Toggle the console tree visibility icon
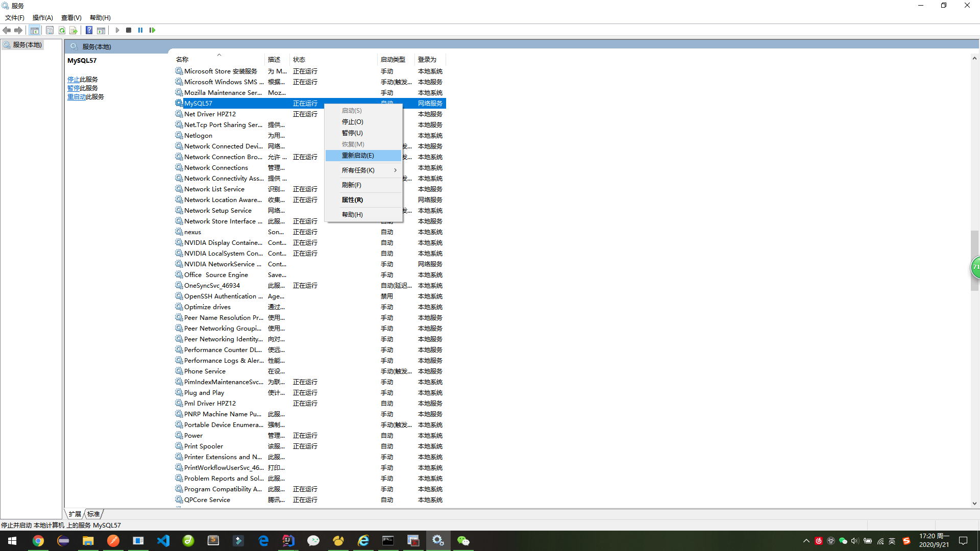 pos(35,30)
